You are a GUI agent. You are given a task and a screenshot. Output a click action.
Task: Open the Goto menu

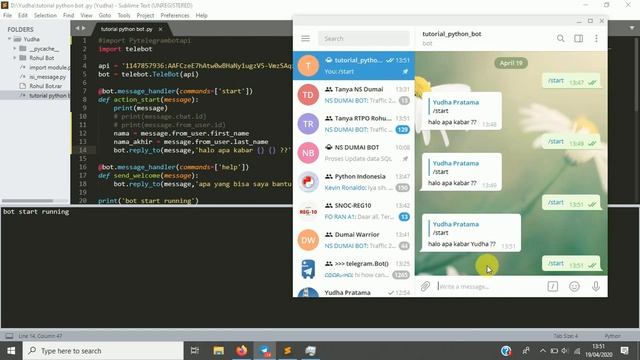(104, 15)
